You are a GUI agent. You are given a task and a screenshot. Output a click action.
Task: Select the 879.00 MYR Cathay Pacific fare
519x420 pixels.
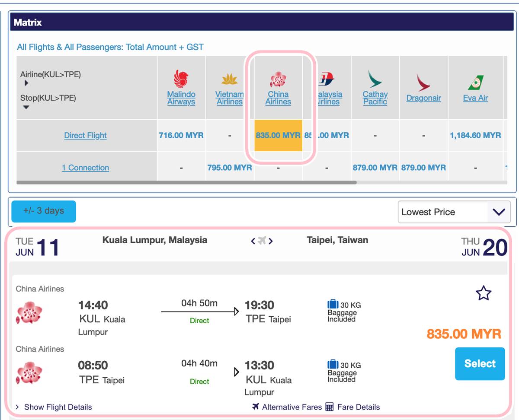click(x=375, y=168)
